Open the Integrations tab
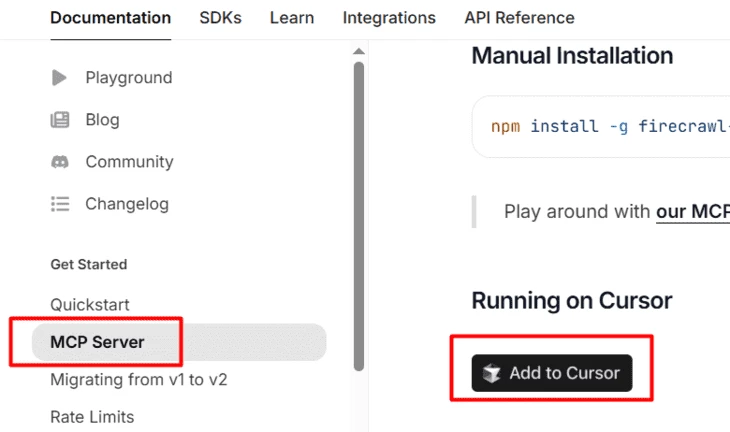The height and width of the screenshot is (432, 730). 389,18
